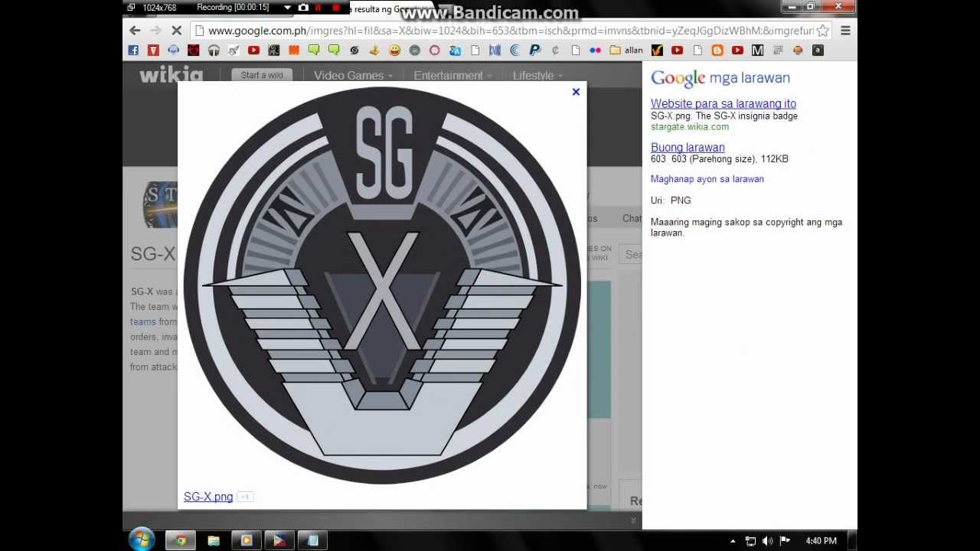Open the Action Center flag icon
The image size is (980, 551).
785,541
